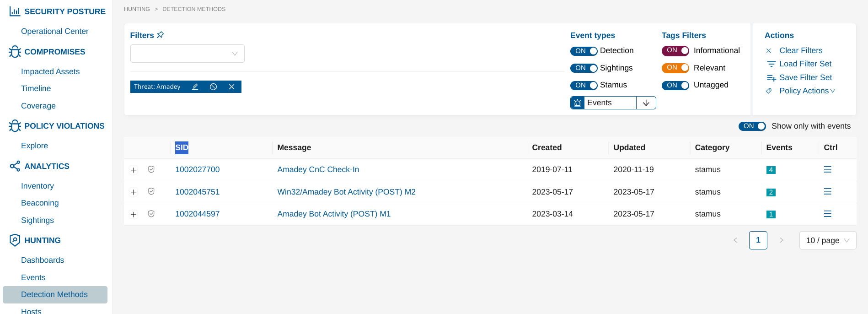Open Beaconing under Analytics

(40, 203)
